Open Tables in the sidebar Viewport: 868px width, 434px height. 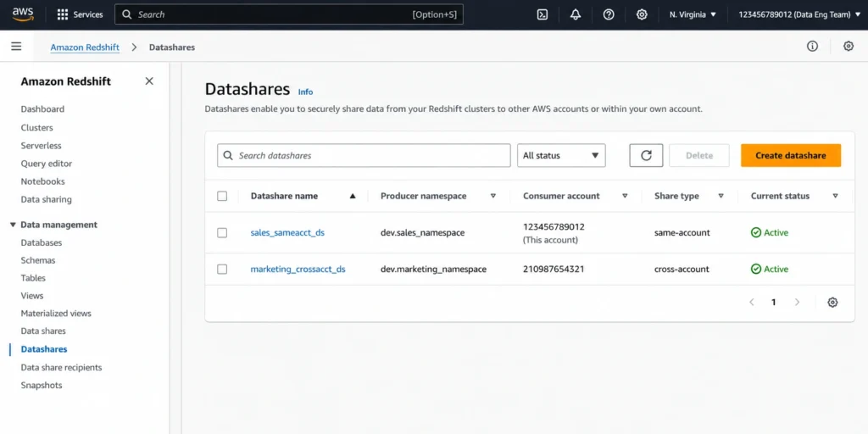(x=33, y=278)
